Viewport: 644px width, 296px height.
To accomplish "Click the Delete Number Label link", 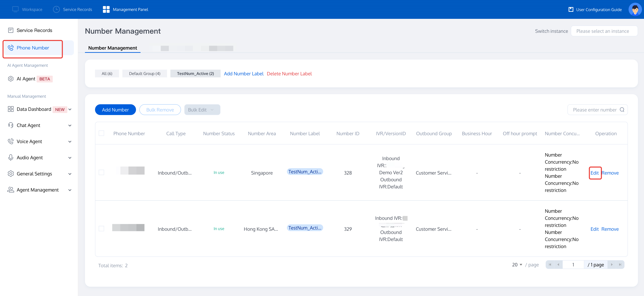I will [289, 74].
